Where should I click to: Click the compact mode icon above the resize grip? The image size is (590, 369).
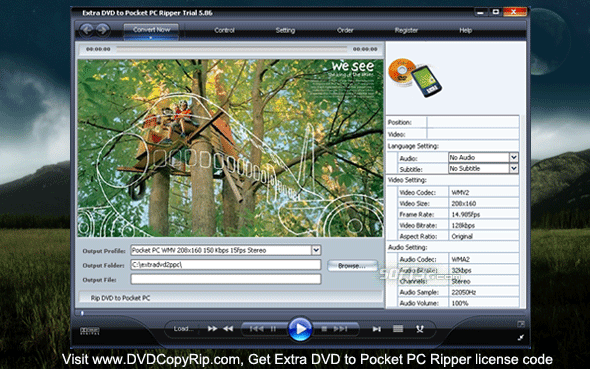521,323
